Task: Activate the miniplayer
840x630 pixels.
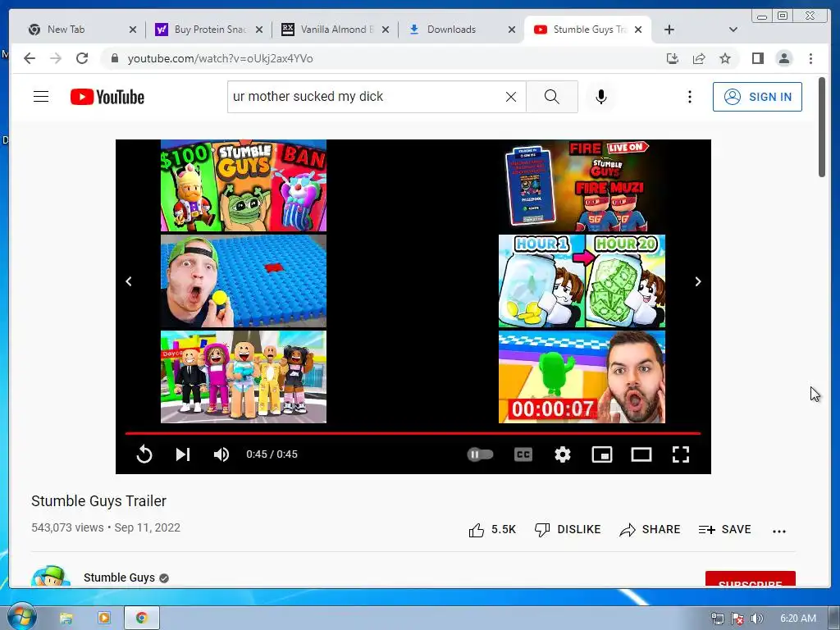Action: point(601,454)
